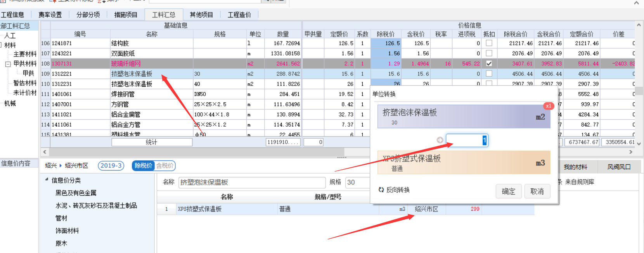
Task: Click the 绍兴市区 breadcrumb
Action: point(76,165)
